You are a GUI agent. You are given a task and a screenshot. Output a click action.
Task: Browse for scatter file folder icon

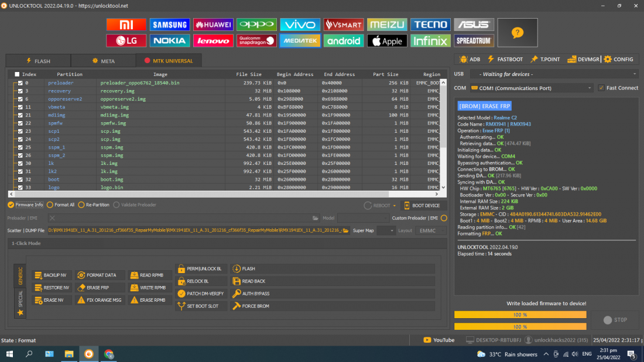click(346, 230)
